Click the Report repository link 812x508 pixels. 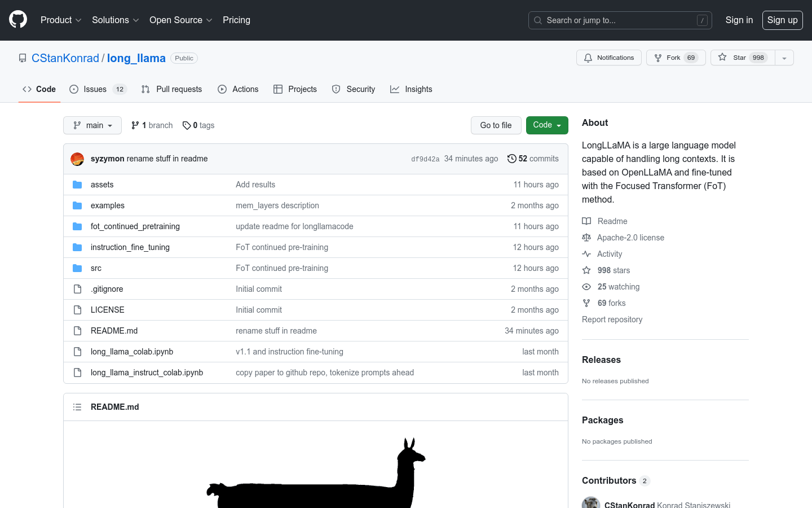tap(612, 319)
